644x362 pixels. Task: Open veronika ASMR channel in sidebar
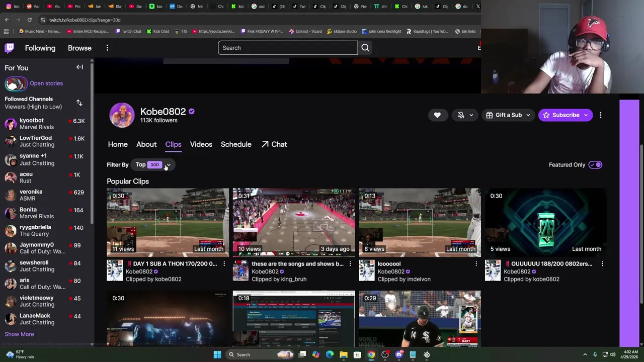[x=45, y=195]
